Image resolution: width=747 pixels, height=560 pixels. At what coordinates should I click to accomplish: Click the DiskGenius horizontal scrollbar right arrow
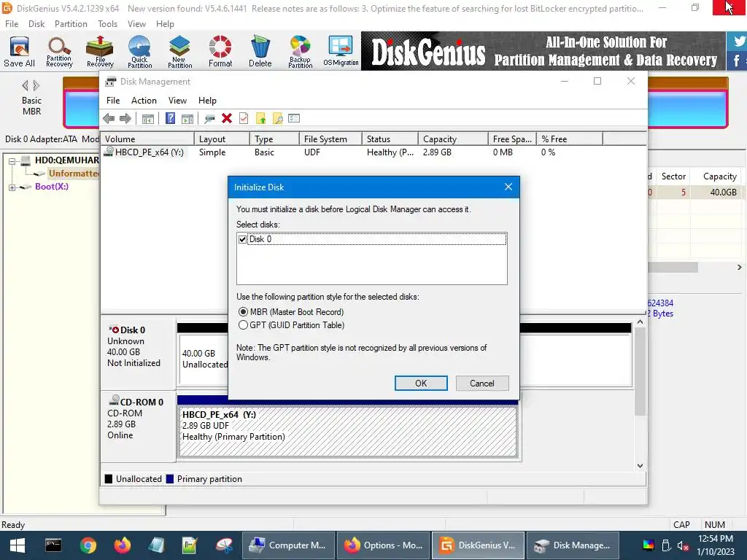point(740,268)
